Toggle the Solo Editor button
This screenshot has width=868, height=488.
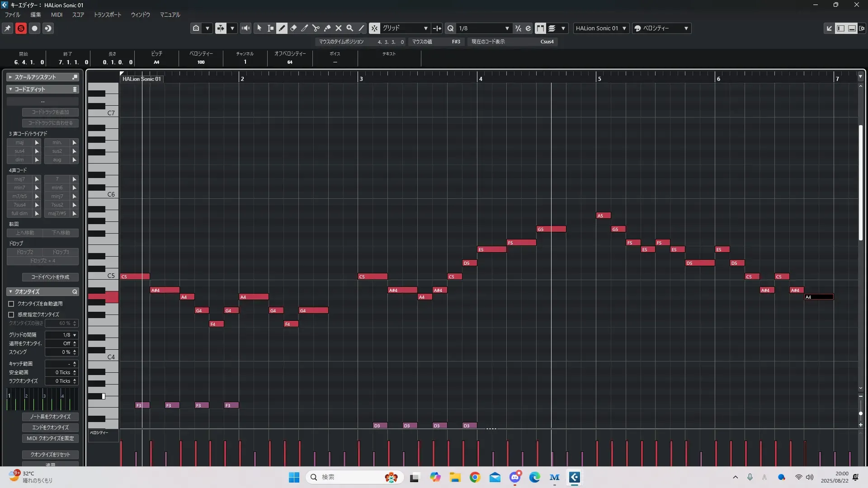[21, 28]
